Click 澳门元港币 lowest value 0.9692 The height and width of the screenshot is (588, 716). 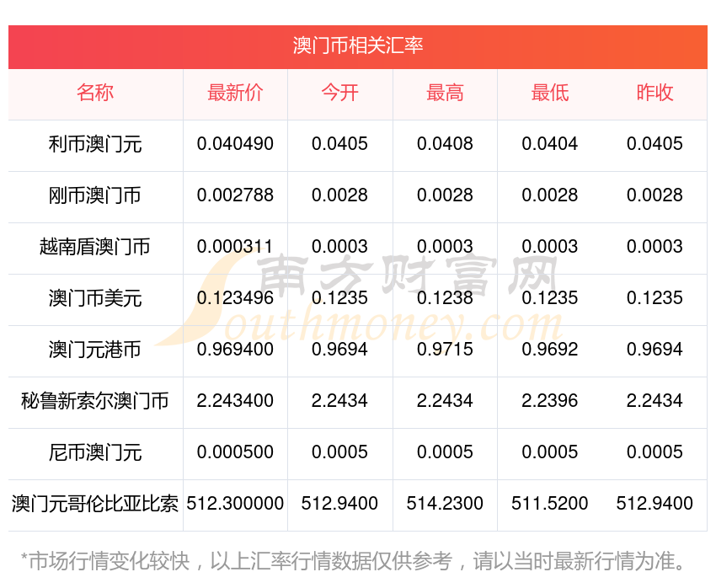coord(550,350)
